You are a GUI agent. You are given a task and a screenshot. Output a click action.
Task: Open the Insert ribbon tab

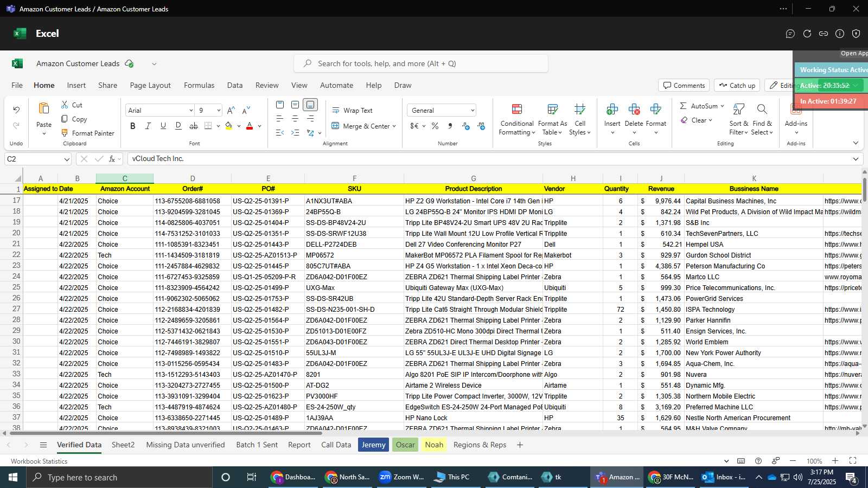click(x=76, y=85)
